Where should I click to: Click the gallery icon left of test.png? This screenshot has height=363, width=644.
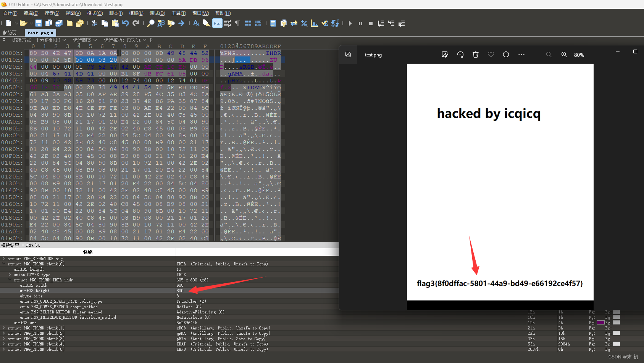pyautogui.click(x=348, y=55)
